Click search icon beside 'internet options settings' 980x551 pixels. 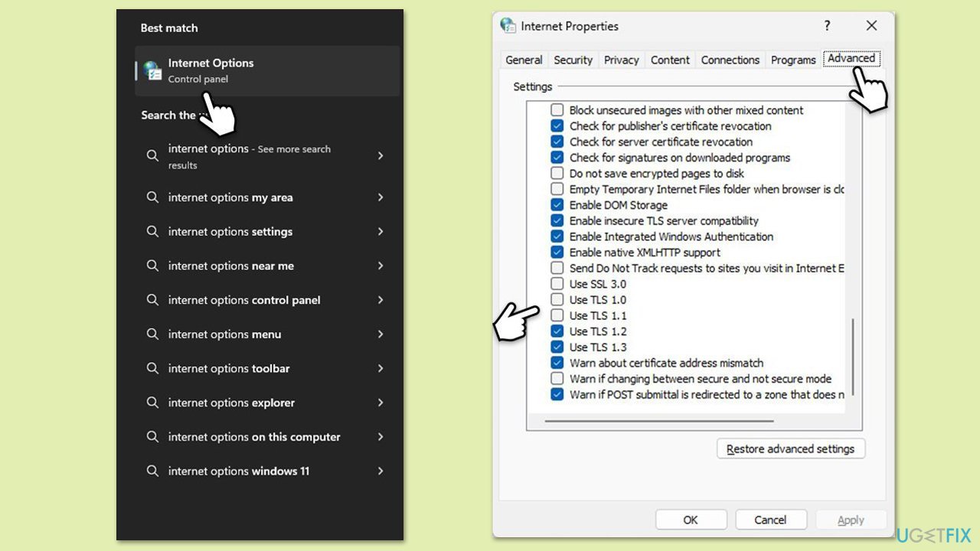[x=152, y=232]
